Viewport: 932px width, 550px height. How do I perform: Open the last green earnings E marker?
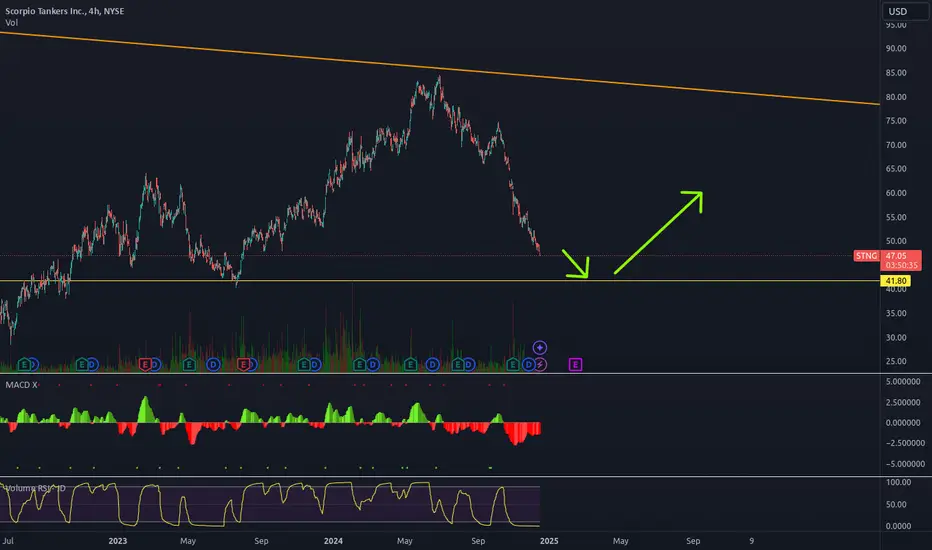tap(513, 364)
